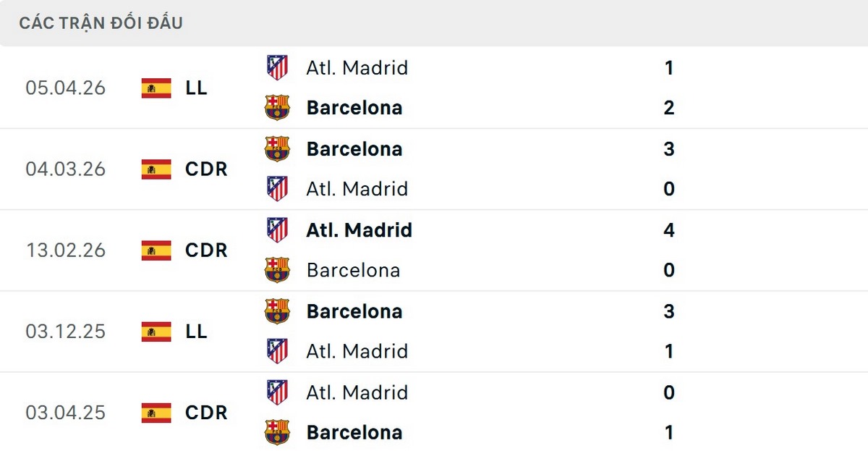Click Barcelona team name in the 03.12.25 match
Image resolution: width=868 pixels, height=451 pixels.
pyautogui.click(x=354, y=311)
